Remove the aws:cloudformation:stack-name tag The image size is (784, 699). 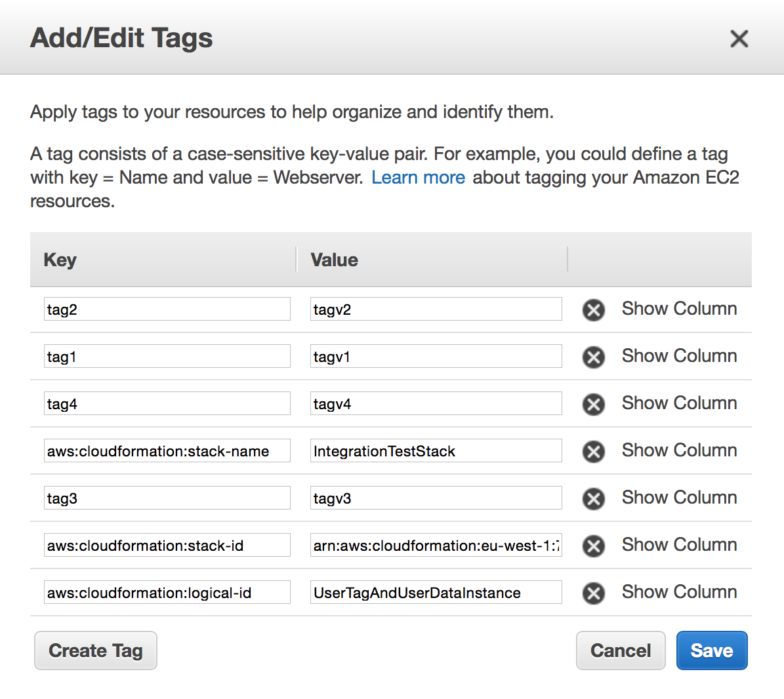point(593,452)
